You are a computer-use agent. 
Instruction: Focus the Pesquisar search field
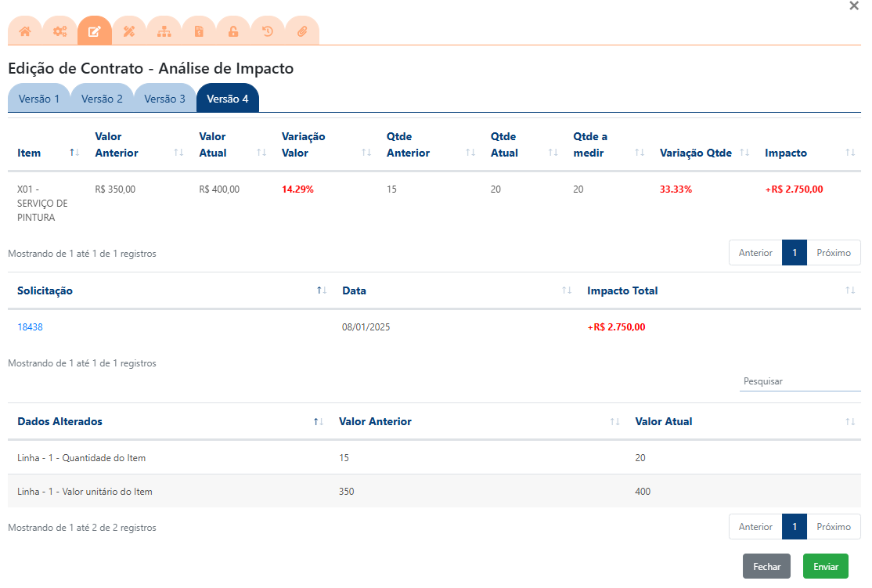click(x=800, y=381)
